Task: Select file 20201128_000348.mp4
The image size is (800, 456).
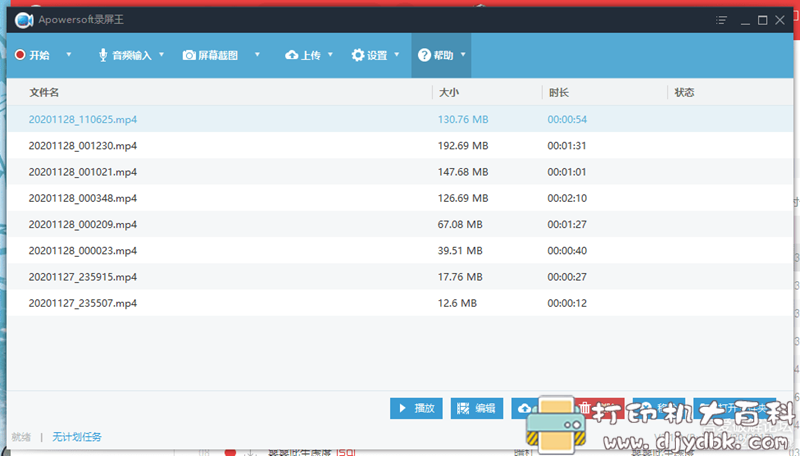Action: click(x=83, y=198)
